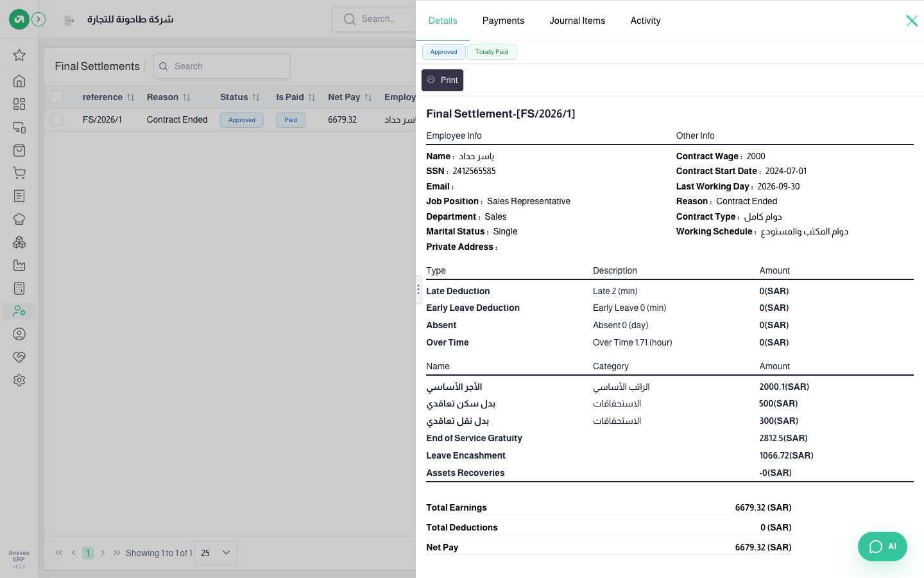This screenshot has height=578, width=924.
Task: Open the rows-per-page 25 dropdown
Action: click(216, 553)
